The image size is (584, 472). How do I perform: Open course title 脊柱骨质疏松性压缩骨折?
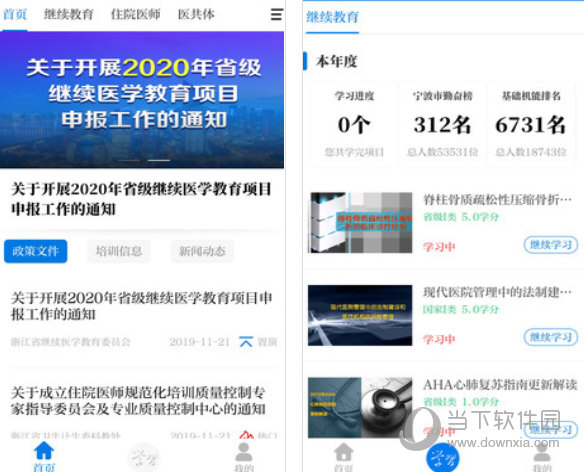click(x=497, y=200)
